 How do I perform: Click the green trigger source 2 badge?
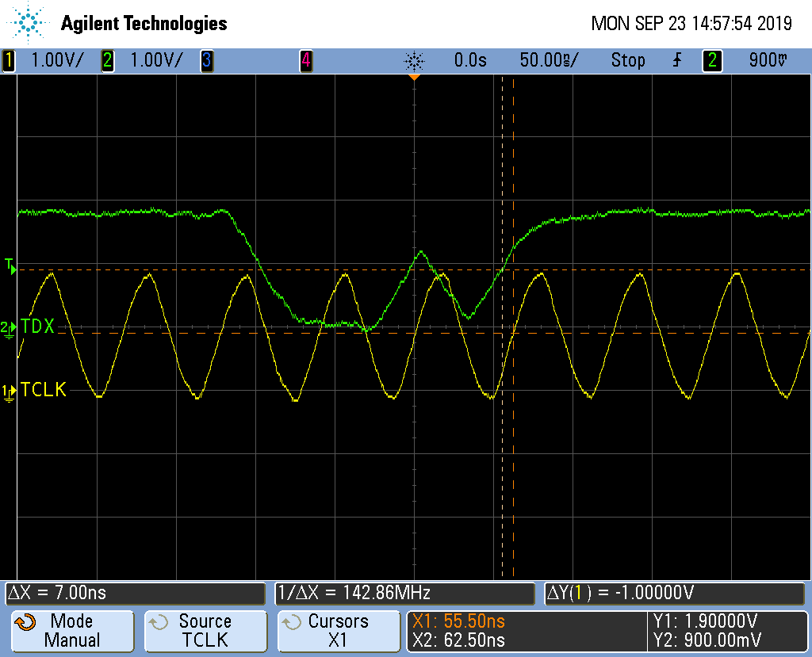[711, 60]
